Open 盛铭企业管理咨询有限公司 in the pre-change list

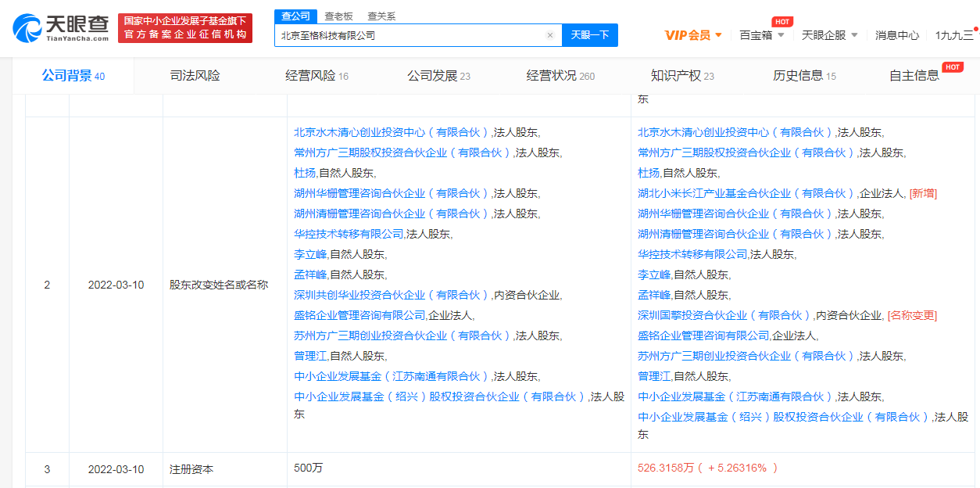(359, 315)
